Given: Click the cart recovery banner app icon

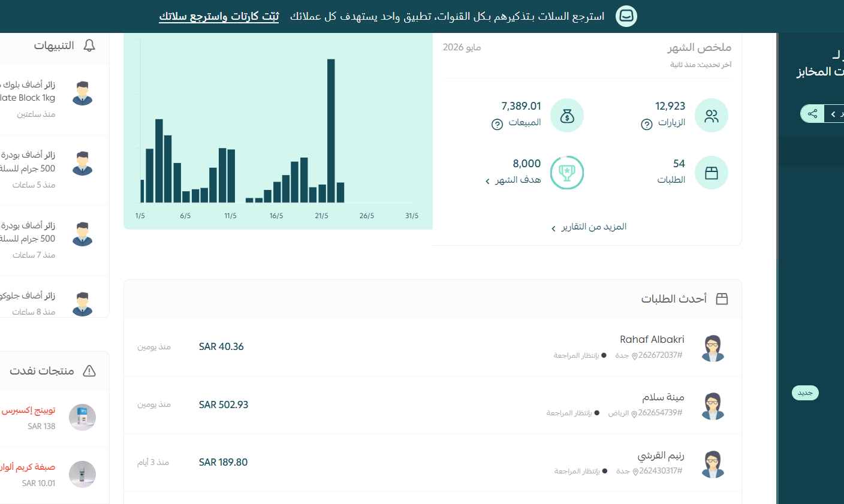Looking at the screenshot, I should (626, 16).
